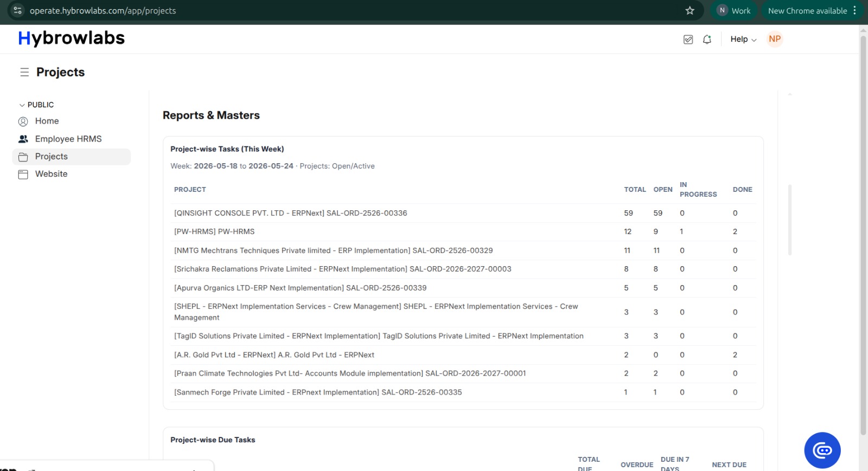Bookmark this page with the star icon
This screenshot has height=471, width=868.
[690, 10]
